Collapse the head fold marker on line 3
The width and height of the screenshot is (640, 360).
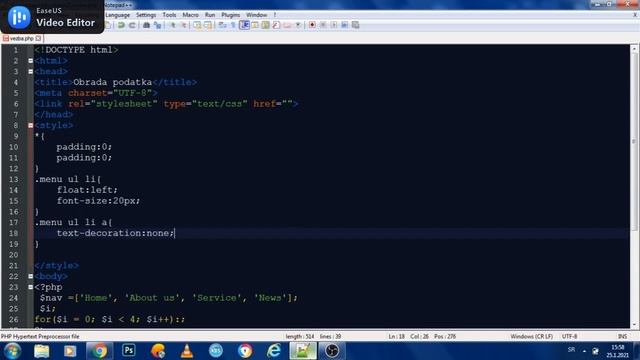pyautogui.click(x=31, y=71)
